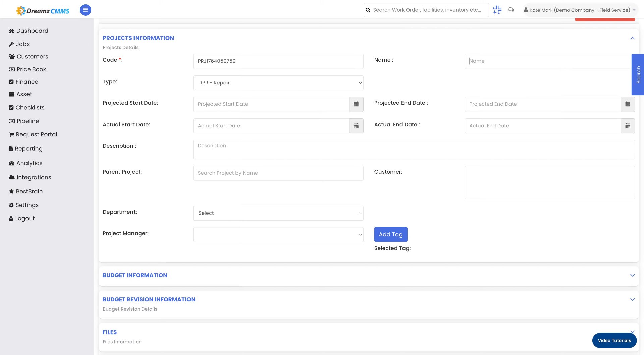Open the Settings sidebar link
This screenshot has height=355, width=644.
click(24, 205)
